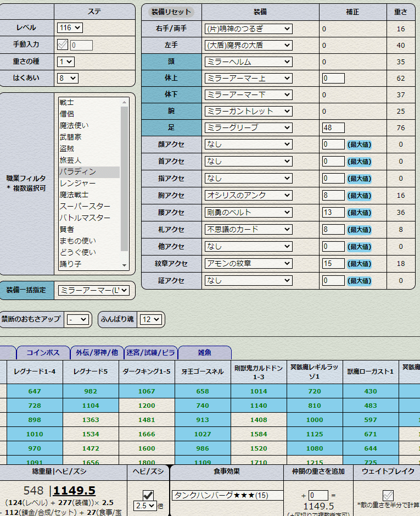The height and width of the screenshot is (516, 420).
Task: Click 最大値 button for 顔アクセ
Action: click(360, 145)
